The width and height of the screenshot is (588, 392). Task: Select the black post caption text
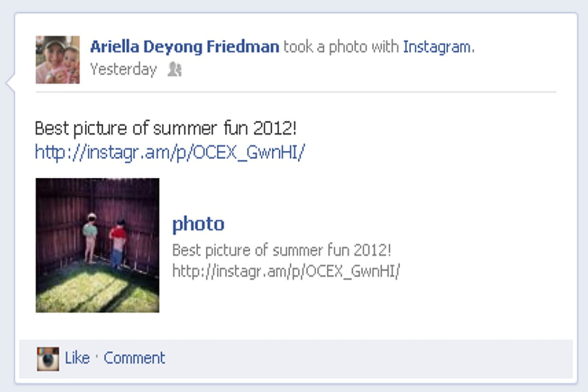(166, 128)
